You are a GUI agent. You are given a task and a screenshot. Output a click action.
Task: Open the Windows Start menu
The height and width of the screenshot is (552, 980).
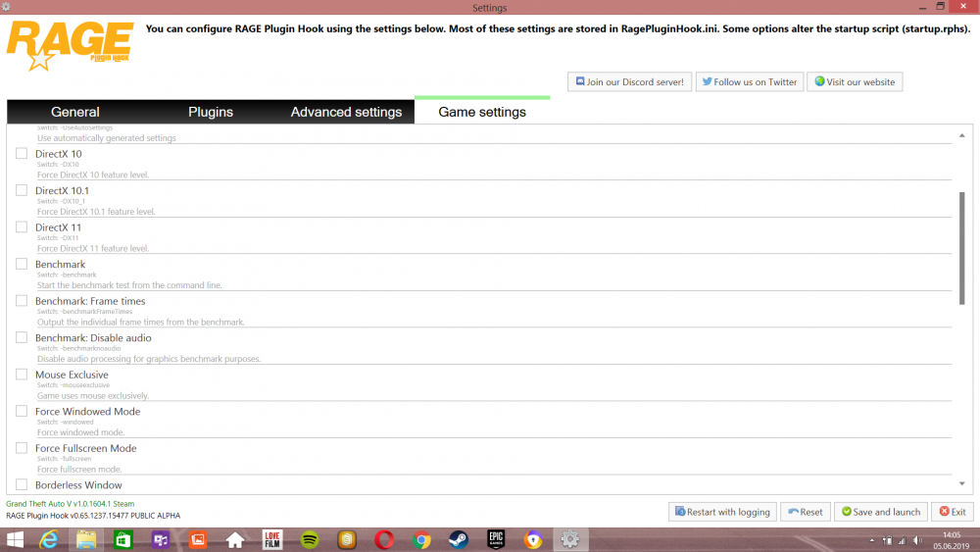pos(15,539)
